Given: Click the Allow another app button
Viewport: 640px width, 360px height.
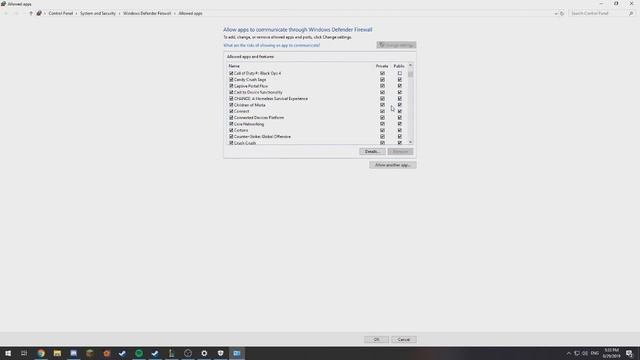Looking at the screenshot, I should point(393,165).
